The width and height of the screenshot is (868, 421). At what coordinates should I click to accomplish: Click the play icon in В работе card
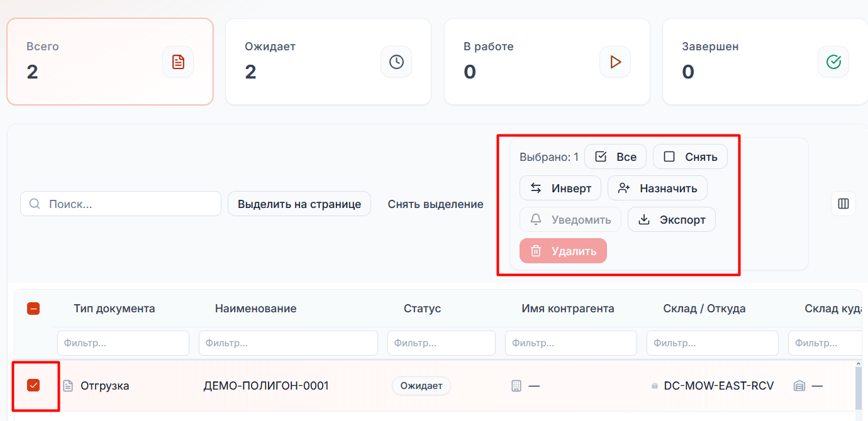coord(615,62)
